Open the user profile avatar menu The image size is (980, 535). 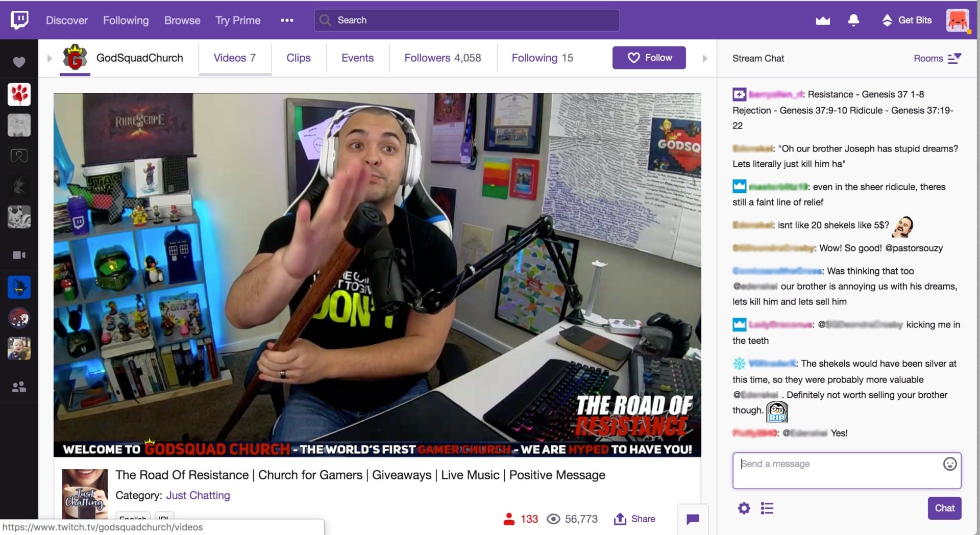click(x=958, y=20)
